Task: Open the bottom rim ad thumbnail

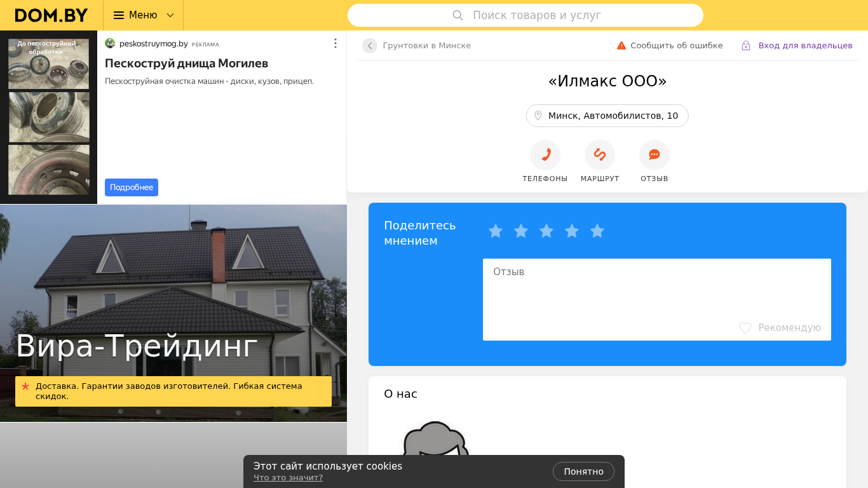Action: pos(49,170)
